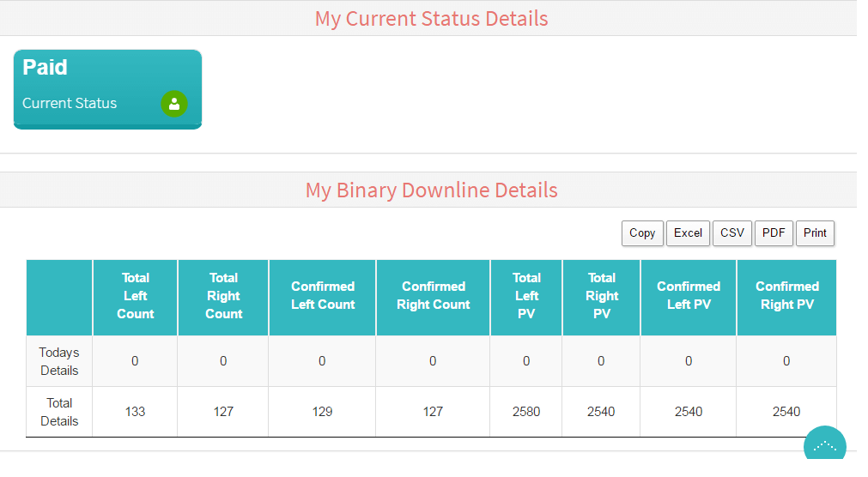Print the binary downline table
Screen dimensions: 868x477
815,233
